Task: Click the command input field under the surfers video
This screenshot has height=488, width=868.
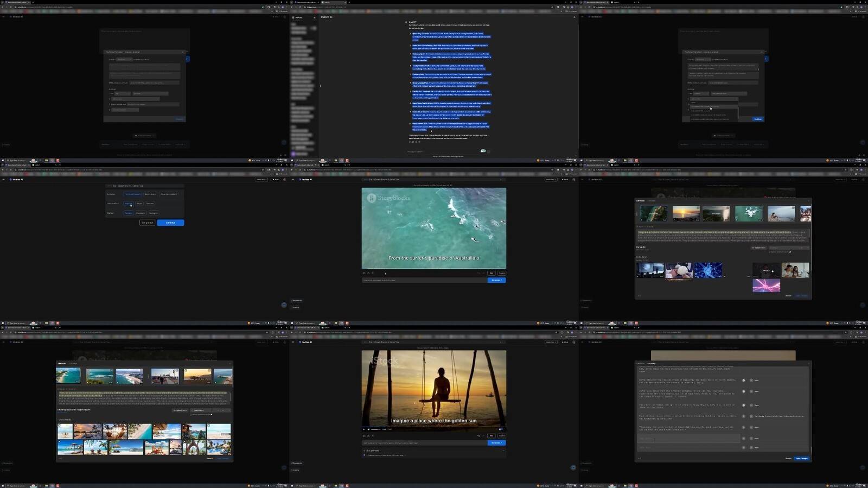Action: pos(424,280)
